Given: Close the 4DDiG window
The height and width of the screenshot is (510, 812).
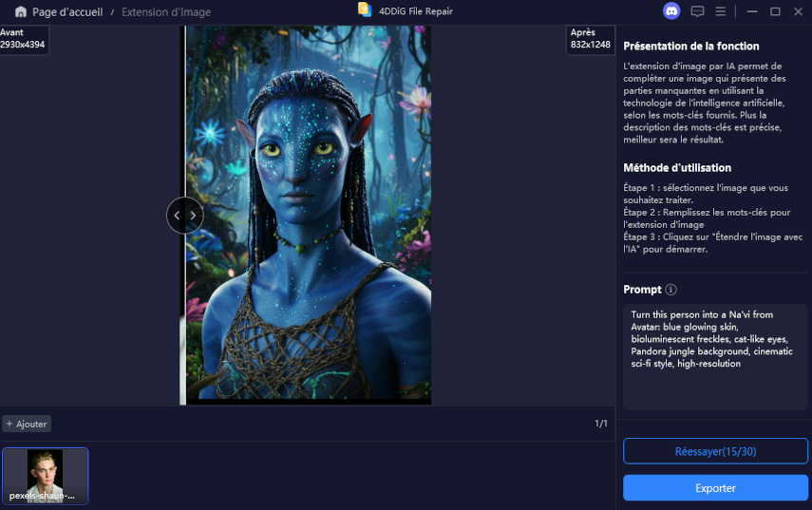Looking at the screenshot, I should 798,11.
